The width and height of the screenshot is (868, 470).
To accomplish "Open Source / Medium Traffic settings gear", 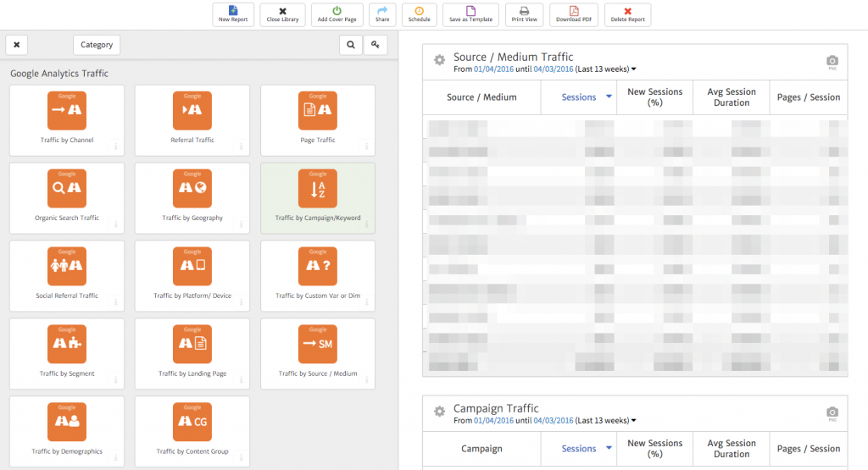I will point(440,60).
